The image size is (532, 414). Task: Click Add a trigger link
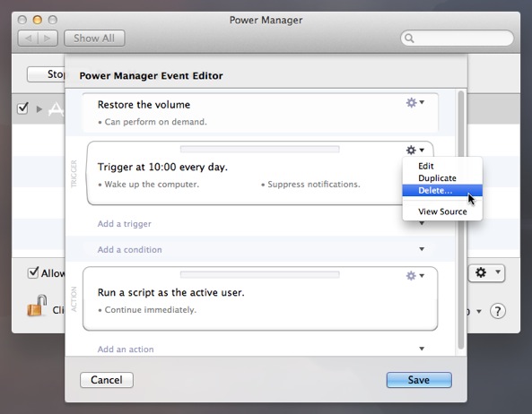(125, 224)
